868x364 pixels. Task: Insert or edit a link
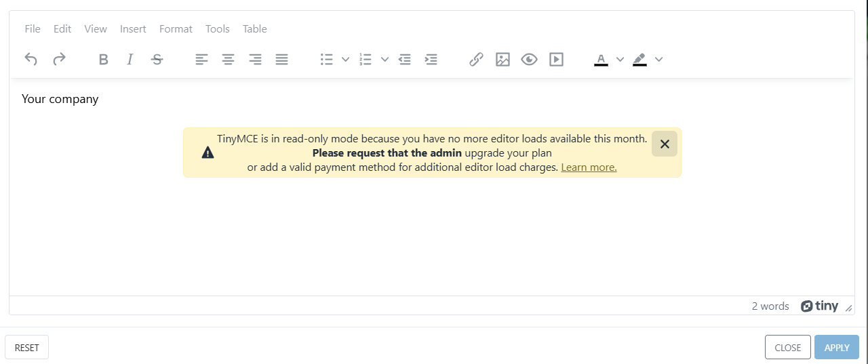pyautogui.click(x=476, y=59)
